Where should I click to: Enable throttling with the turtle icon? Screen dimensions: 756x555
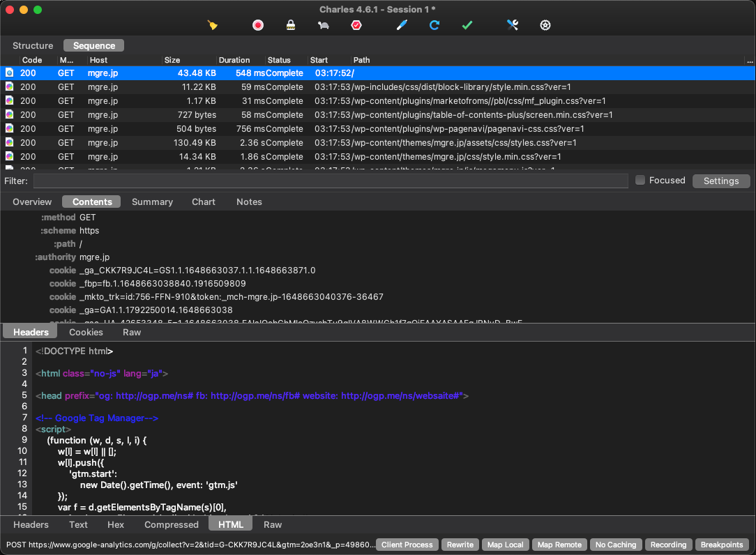tap(324, 25)
